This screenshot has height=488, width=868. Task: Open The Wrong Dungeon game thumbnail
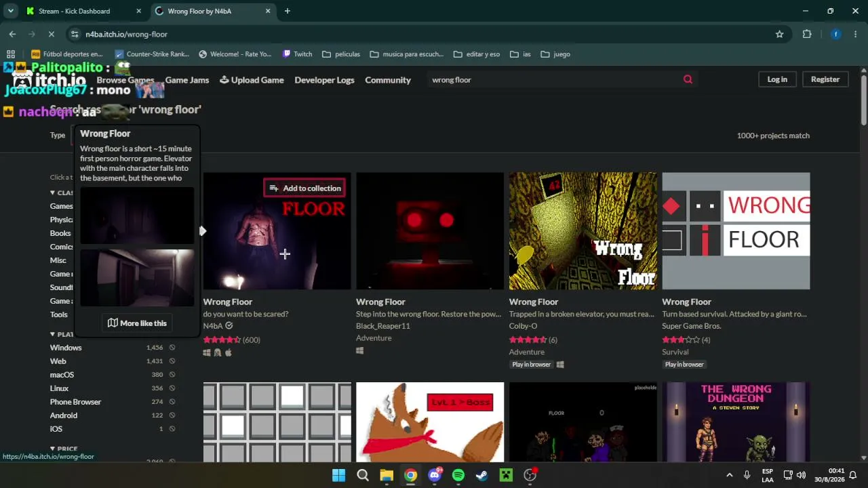click(736, 422)
